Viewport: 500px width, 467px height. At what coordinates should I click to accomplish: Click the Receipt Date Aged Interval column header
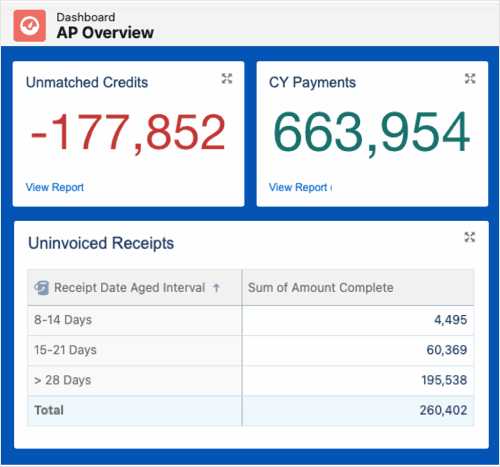tap(135, 287)
